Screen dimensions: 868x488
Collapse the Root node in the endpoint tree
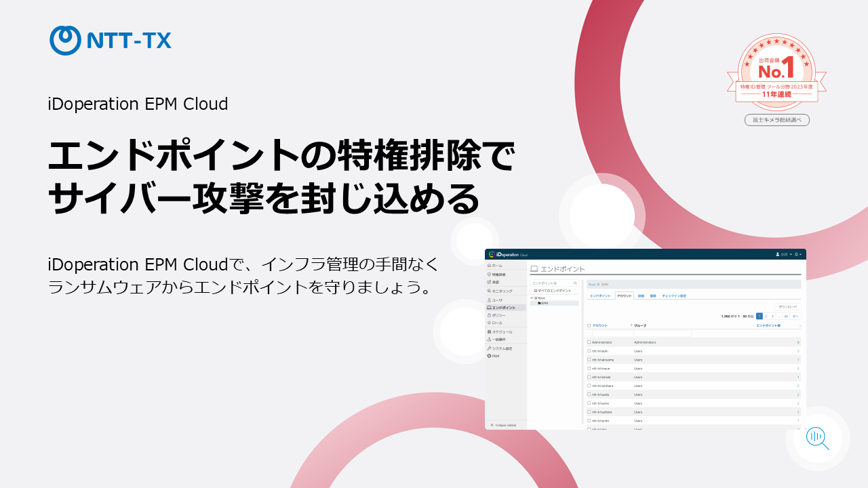[532, 297]
